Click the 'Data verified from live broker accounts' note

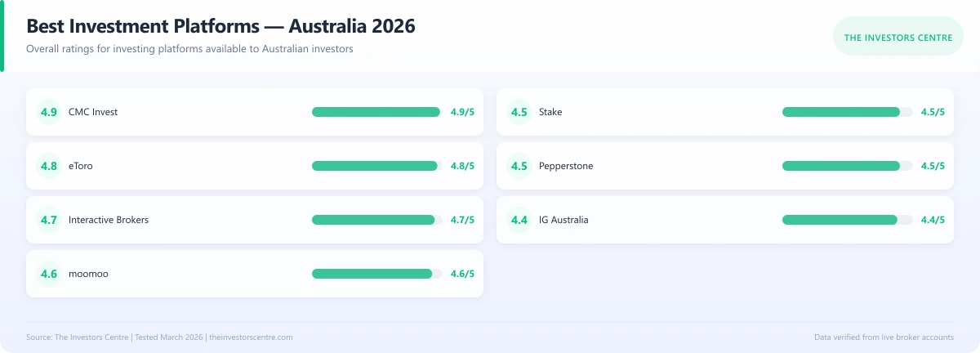(x=884, y=337)
